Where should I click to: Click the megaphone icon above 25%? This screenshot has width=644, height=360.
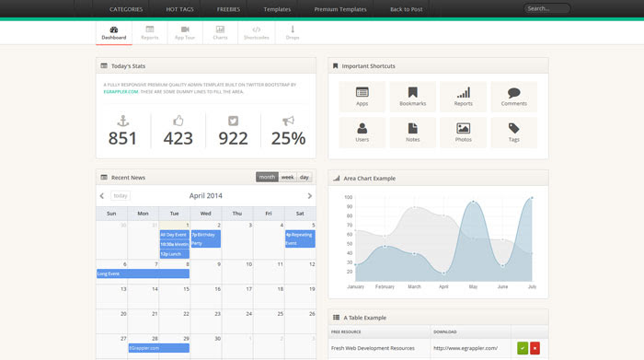288,121
